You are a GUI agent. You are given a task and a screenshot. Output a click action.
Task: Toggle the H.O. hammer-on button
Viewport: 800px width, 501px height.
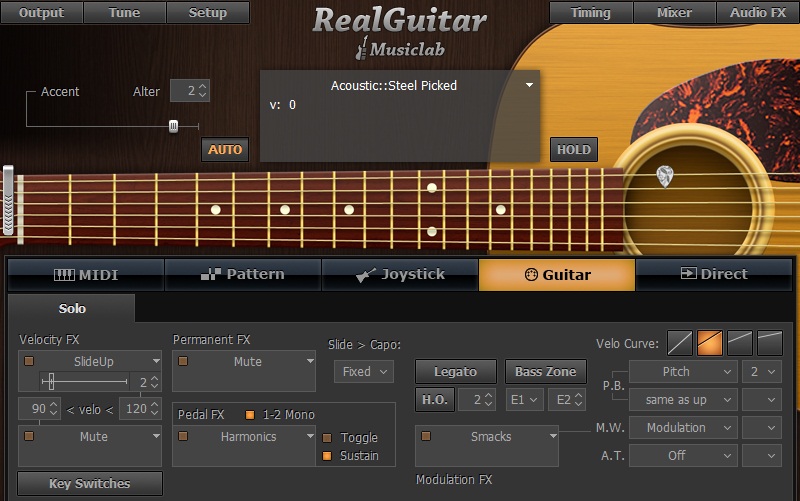(435, 399)
